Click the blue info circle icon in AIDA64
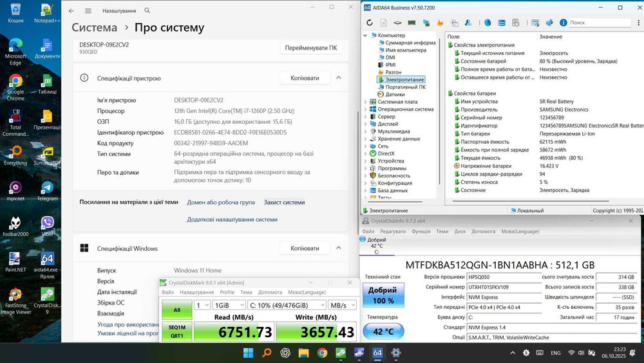 pos(563,23)
